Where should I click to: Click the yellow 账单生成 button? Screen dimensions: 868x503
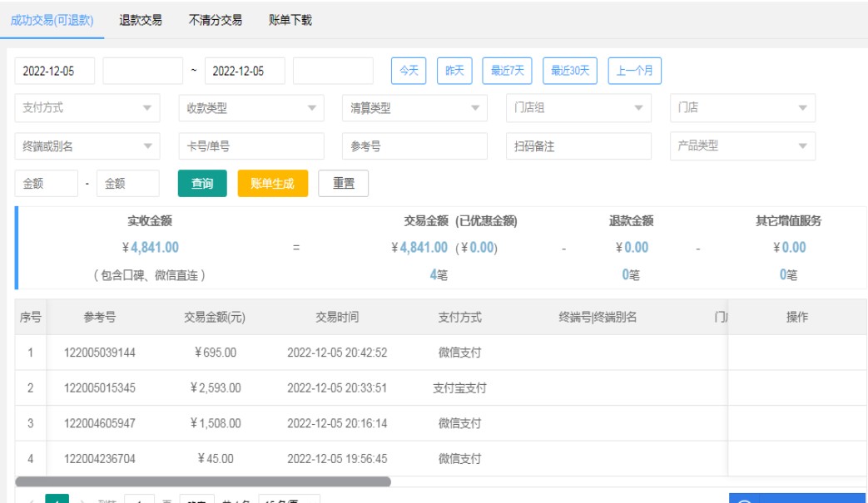272,184
